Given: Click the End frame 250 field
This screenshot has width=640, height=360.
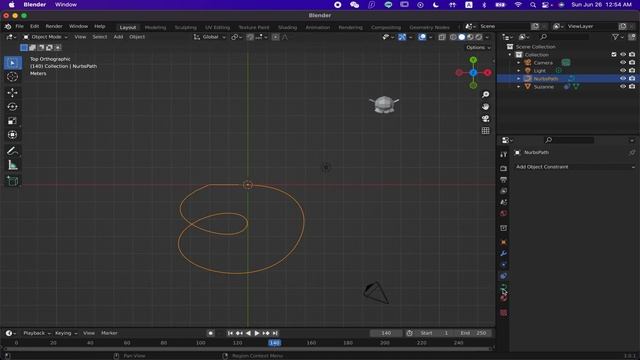Looking at the screenshot, I should 474,333.
